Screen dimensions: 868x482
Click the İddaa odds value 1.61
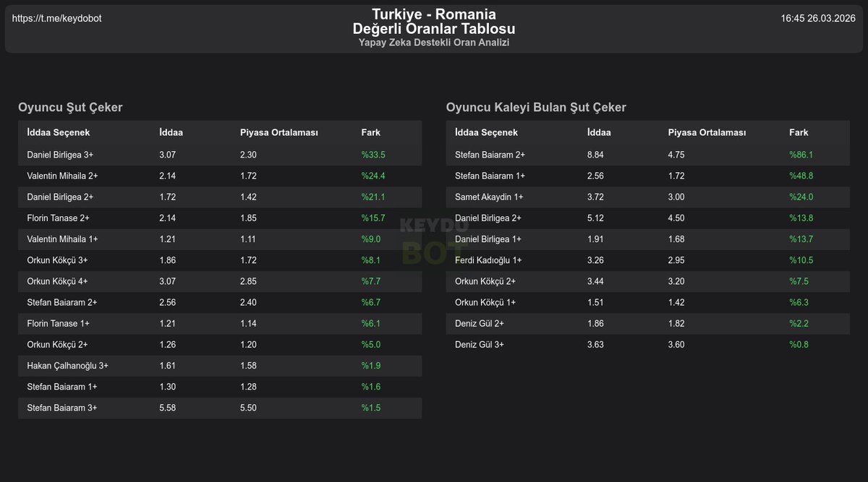click(x=168, y=366)
